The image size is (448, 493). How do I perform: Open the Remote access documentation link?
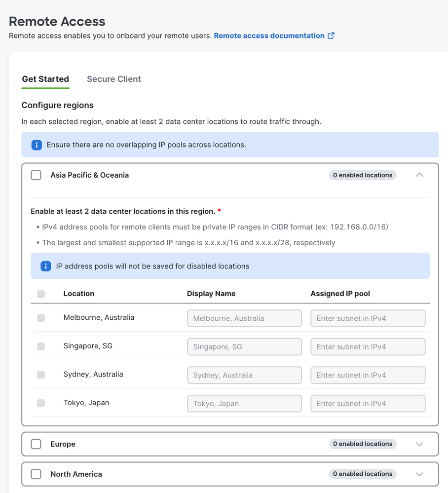pyautogui.click(x=269, y=36)
